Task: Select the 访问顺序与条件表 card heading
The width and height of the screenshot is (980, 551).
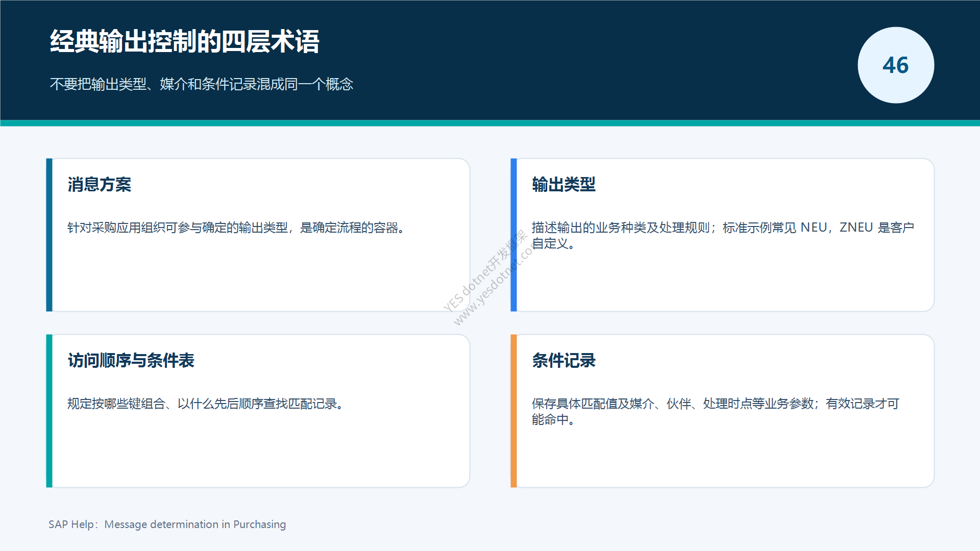Action: [x=131, y=360]
